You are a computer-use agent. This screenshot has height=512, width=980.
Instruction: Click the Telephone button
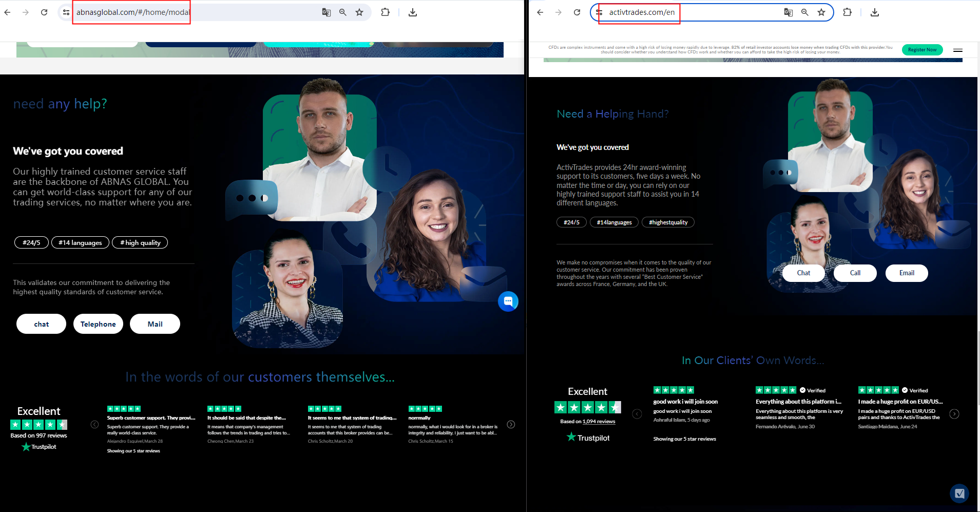[x=98, y=324]
